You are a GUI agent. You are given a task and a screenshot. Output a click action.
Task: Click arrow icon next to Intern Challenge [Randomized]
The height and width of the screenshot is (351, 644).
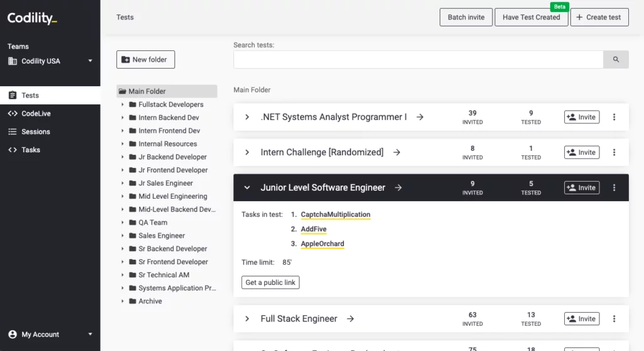coord(397,152)
